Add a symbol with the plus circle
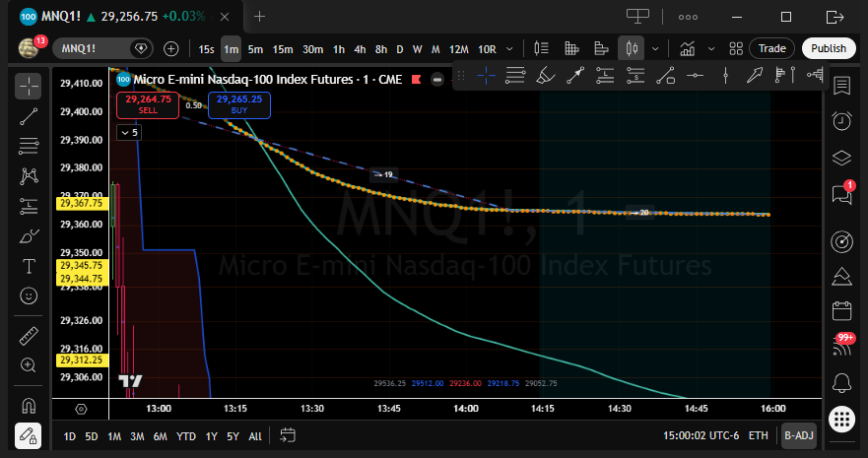The height and width of the screenshot is (458, 868). (x=171, y=48)
